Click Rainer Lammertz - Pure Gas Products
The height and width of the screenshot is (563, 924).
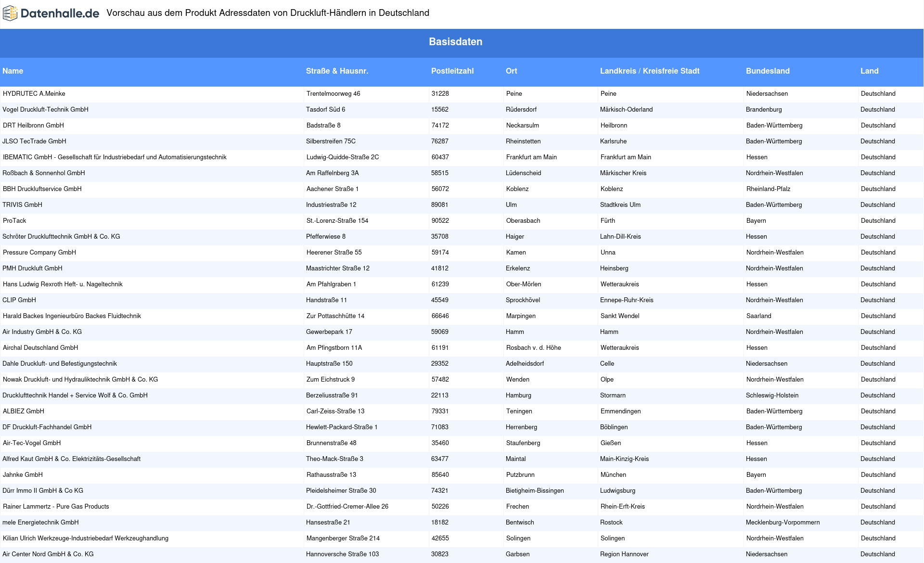tap(56, 507)
